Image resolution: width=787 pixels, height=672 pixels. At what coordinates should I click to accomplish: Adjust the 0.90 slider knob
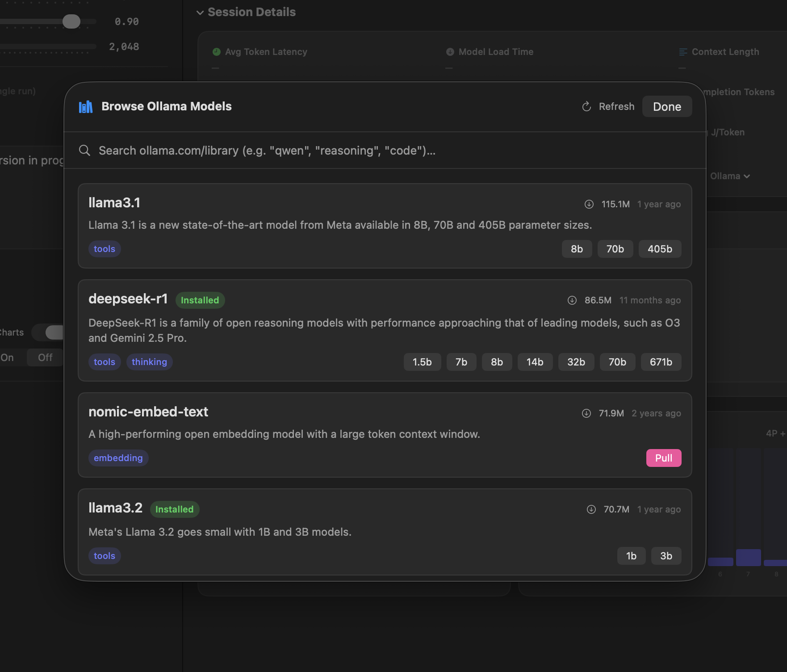pyautogui.click(x=71, y=21)
